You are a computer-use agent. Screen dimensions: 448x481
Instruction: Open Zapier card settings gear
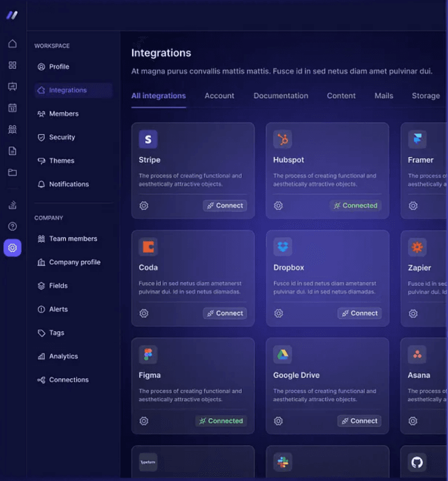[413, 314]
